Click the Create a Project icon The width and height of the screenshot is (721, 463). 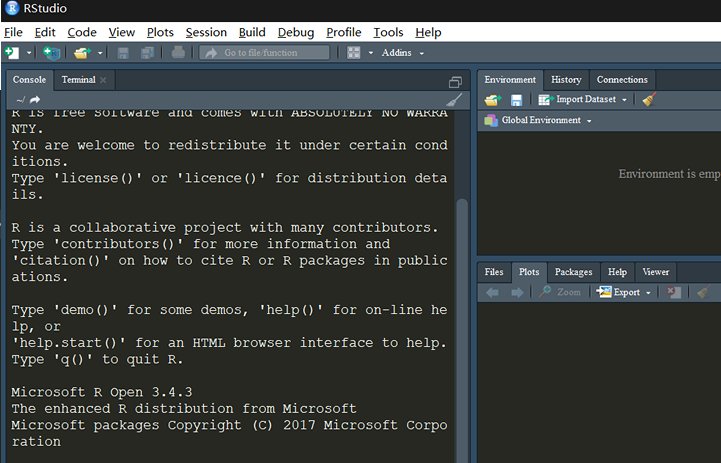pos(51,52)
